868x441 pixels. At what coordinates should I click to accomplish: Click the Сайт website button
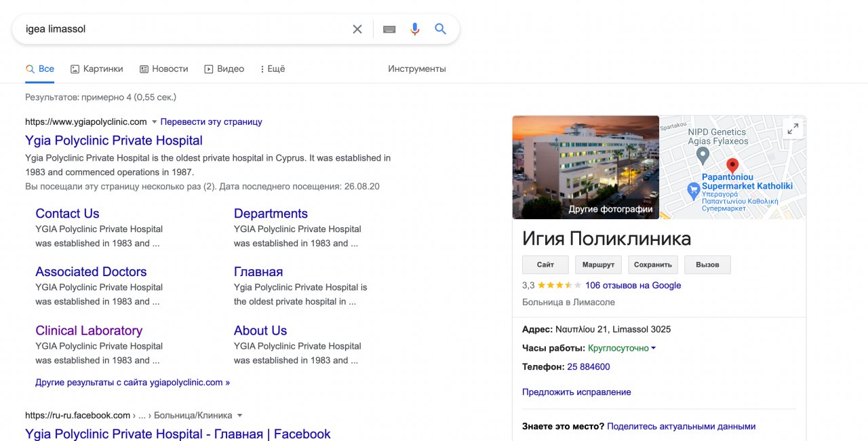coord(545,265)
